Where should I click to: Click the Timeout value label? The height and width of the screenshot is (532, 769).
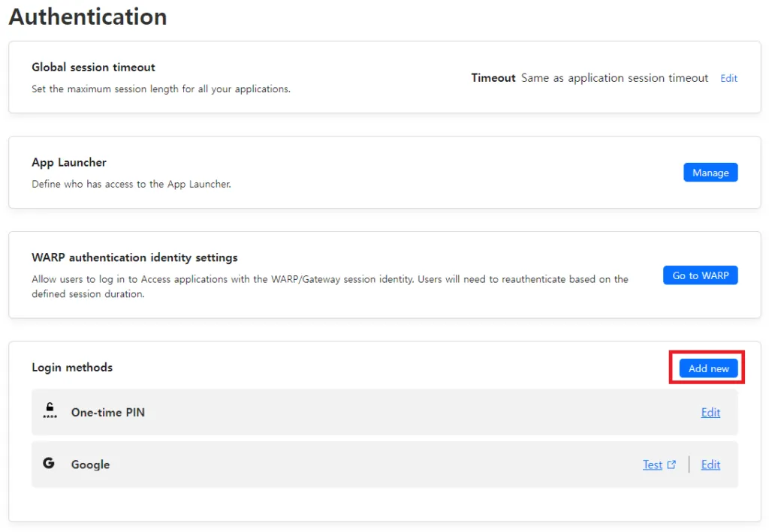point(493,77)
